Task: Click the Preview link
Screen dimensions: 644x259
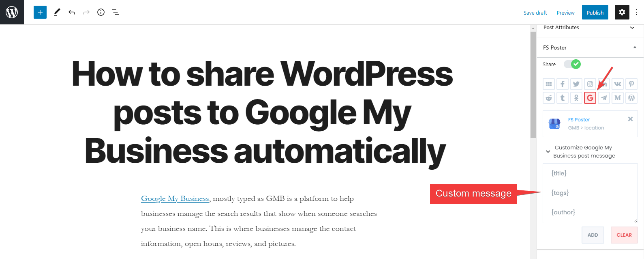Action: pos(565,13)
